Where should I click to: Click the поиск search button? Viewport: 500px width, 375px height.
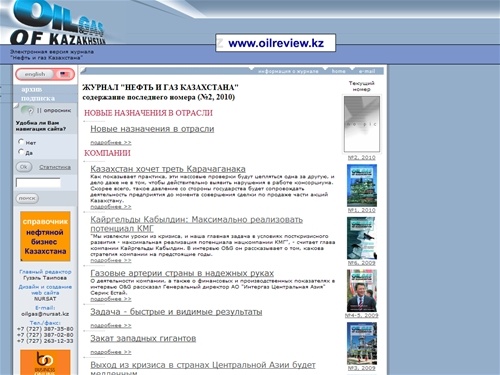click(x=27, y=198)
